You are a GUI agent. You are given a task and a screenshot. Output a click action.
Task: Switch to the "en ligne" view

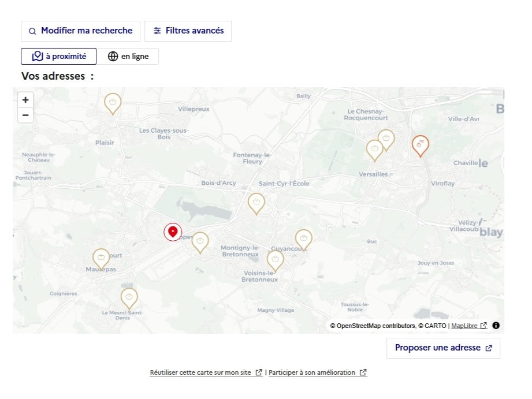coord(128,57)
